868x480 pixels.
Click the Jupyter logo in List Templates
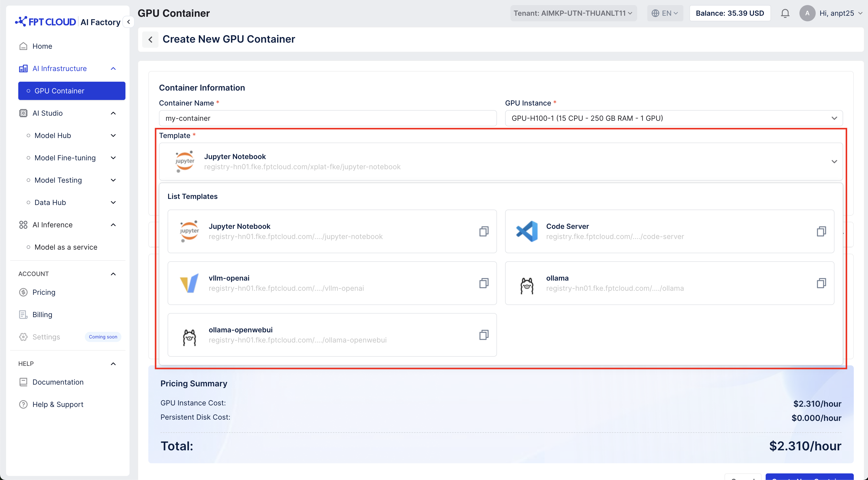(189, 231)
